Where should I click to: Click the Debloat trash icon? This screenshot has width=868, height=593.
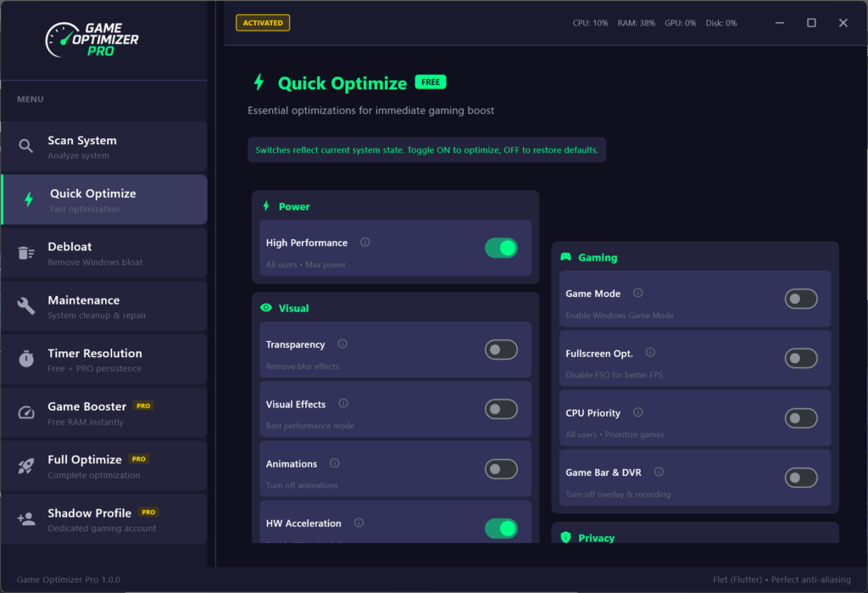point(27,253)
